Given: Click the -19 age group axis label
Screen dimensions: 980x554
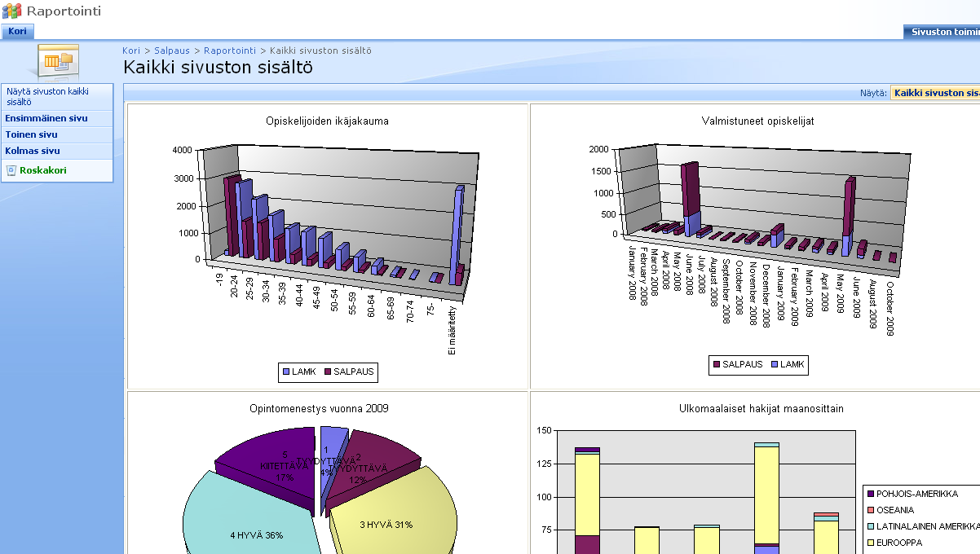Looking at the screenshot, I should 219,279.
